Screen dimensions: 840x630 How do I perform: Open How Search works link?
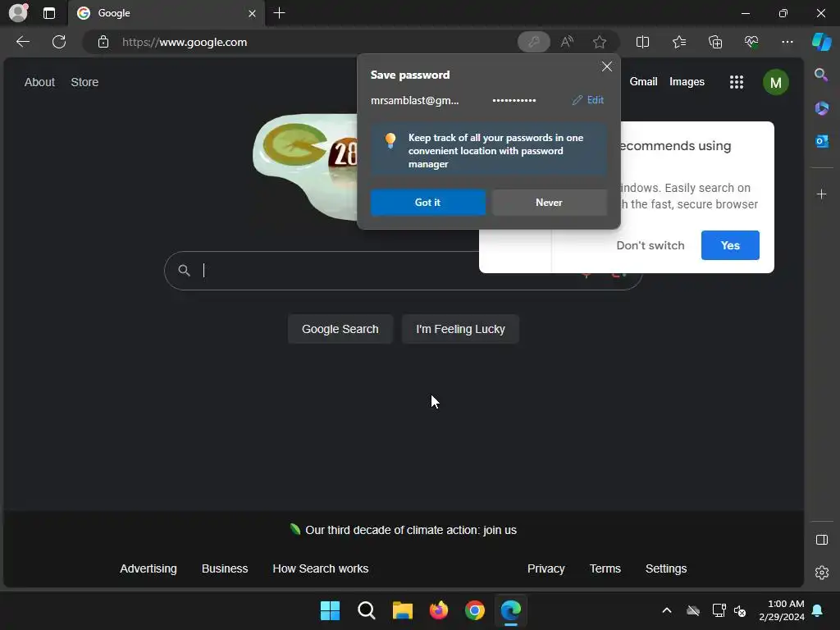point(321,568)
